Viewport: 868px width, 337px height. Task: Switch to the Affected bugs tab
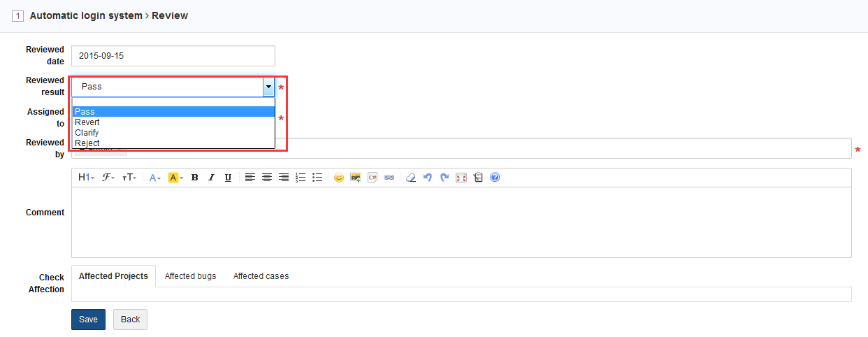click(x=190, y=276)
